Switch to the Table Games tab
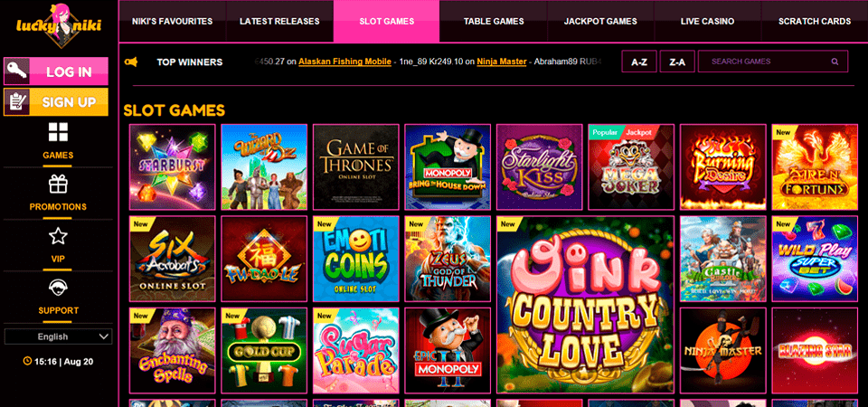This screenshot has width=868, height=407. click(494, 22)
